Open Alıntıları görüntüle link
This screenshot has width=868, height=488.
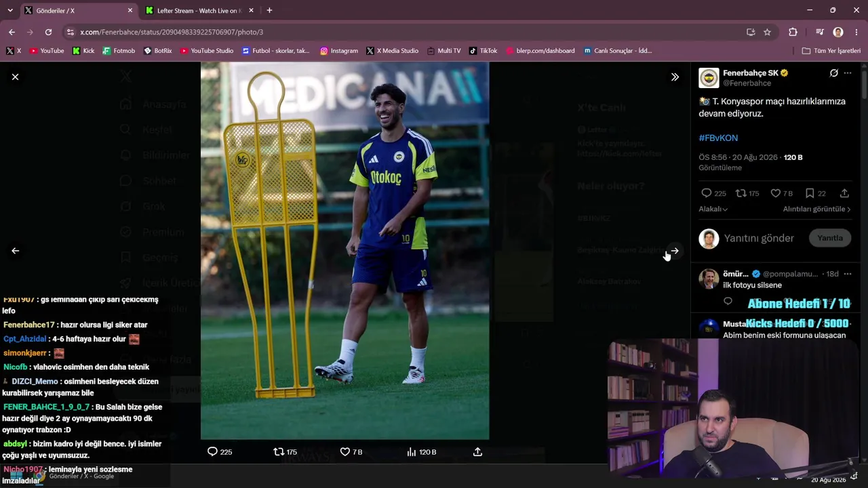pyautogui.click(x=816, y=209)
